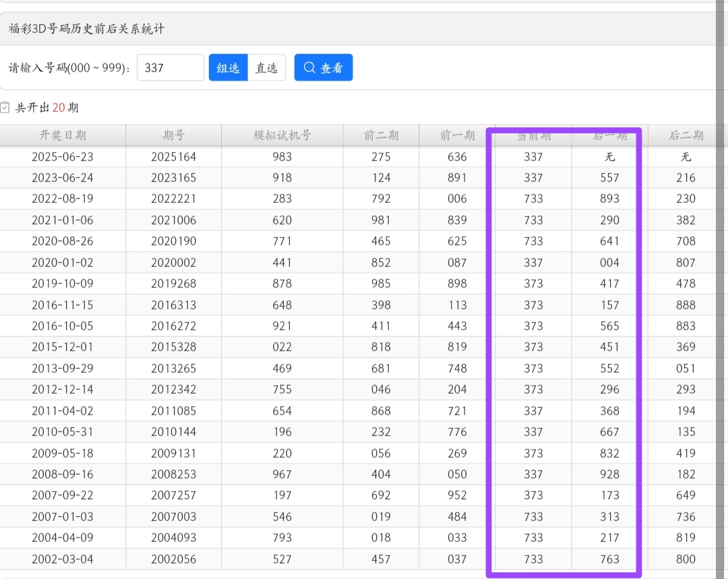Click date cell 2010-05-31

(x=63, y=432)
